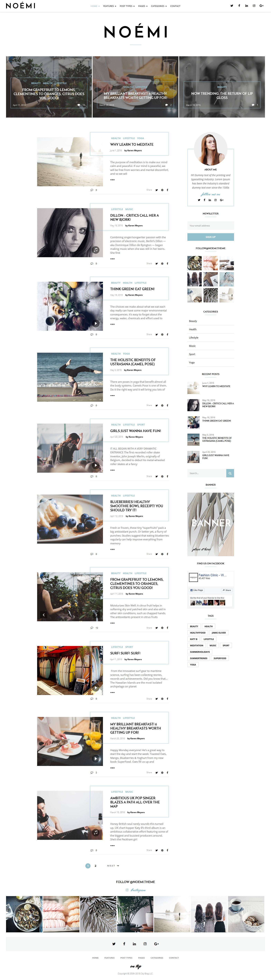Click the Google Plus icon in the top header

tap(262, 6)
